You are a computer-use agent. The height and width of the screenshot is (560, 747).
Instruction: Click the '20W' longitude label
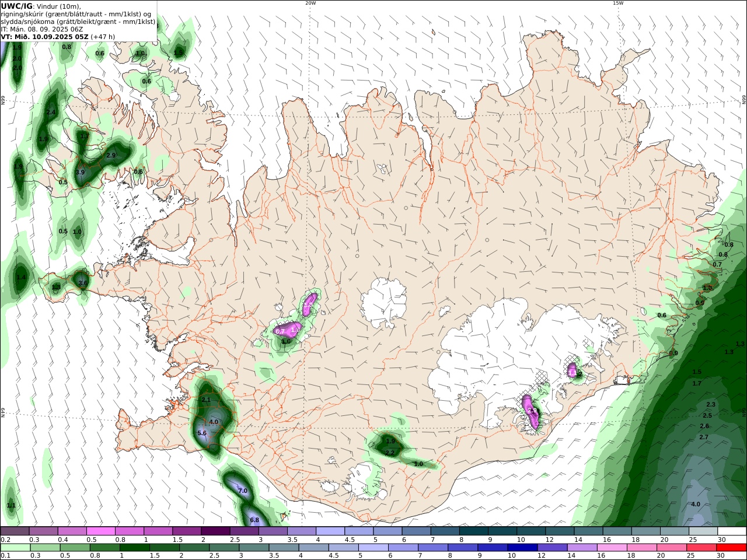pyautogui.click(x=310, y=3)
